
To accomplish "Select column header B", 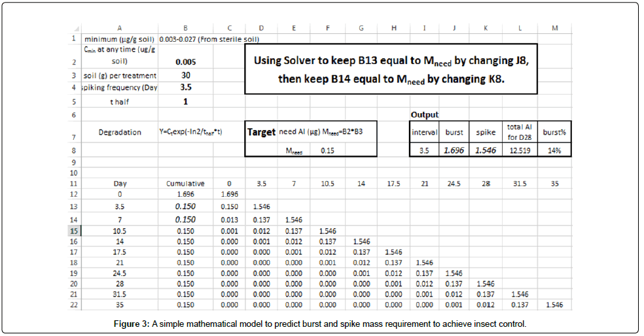I will [186, 28].
